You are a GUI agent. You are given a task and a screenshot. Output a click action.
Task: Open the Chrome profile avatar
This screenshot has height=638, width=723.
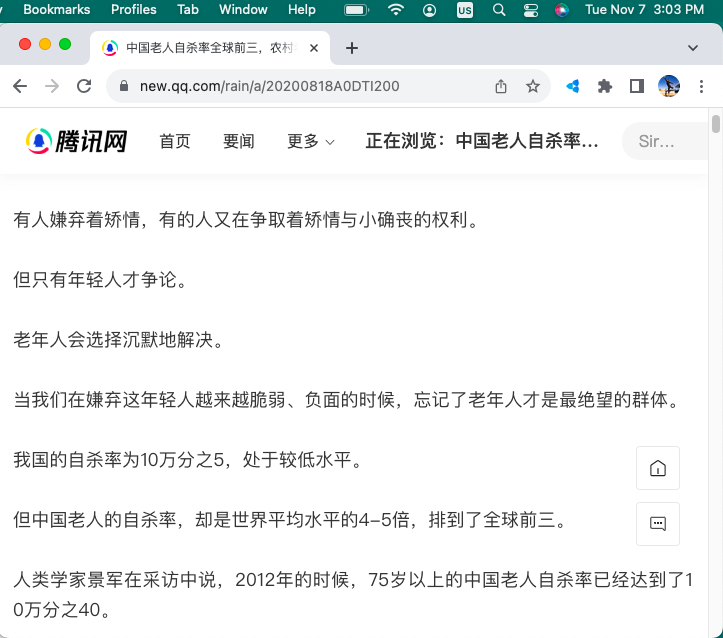[669, 86]
